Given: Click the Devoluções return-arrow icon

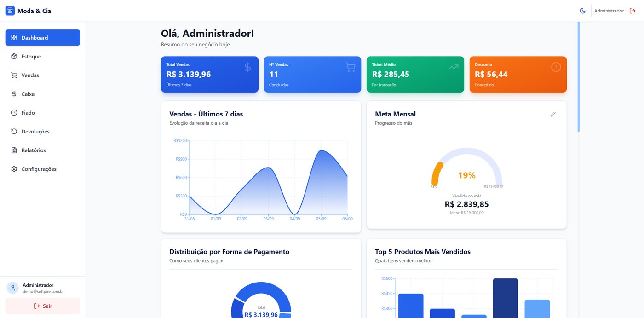Looking at the screenshot, I should point(14,132).
